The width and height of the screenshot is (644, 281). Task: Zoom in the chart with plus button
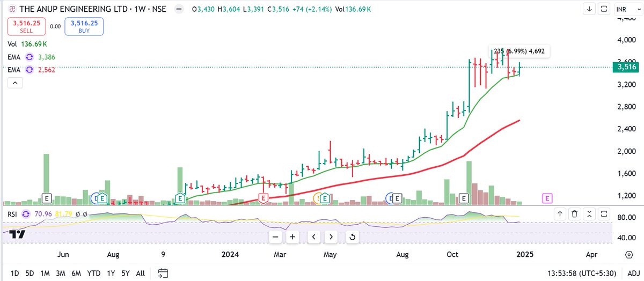tap(292, 236)
